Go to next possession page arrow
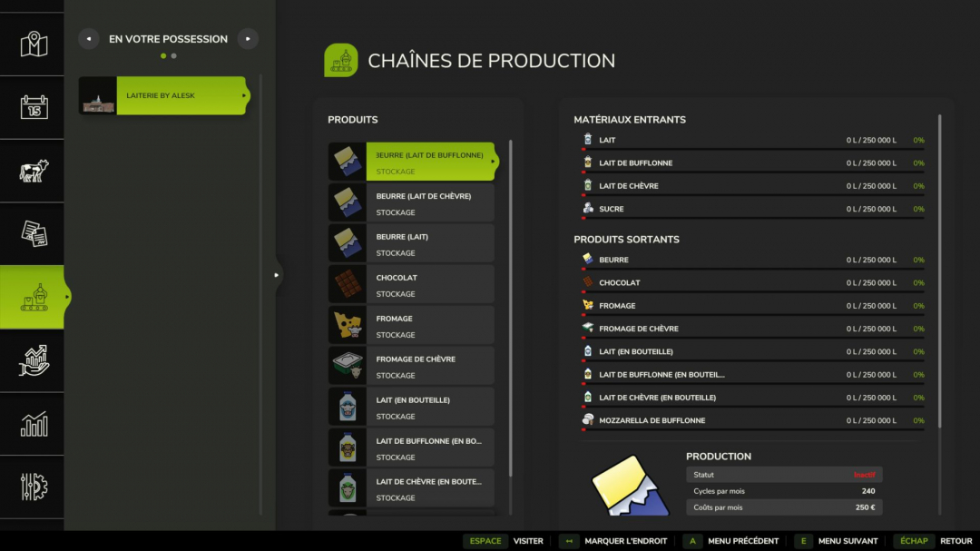 [x=248, y=39]
